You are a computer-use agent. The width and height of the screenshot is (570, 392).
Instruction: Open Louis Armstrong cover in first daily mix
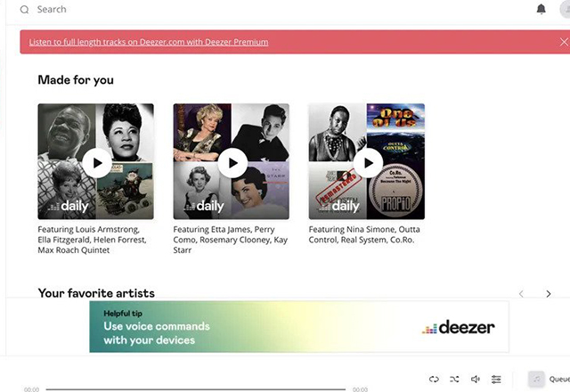[67, 133]
